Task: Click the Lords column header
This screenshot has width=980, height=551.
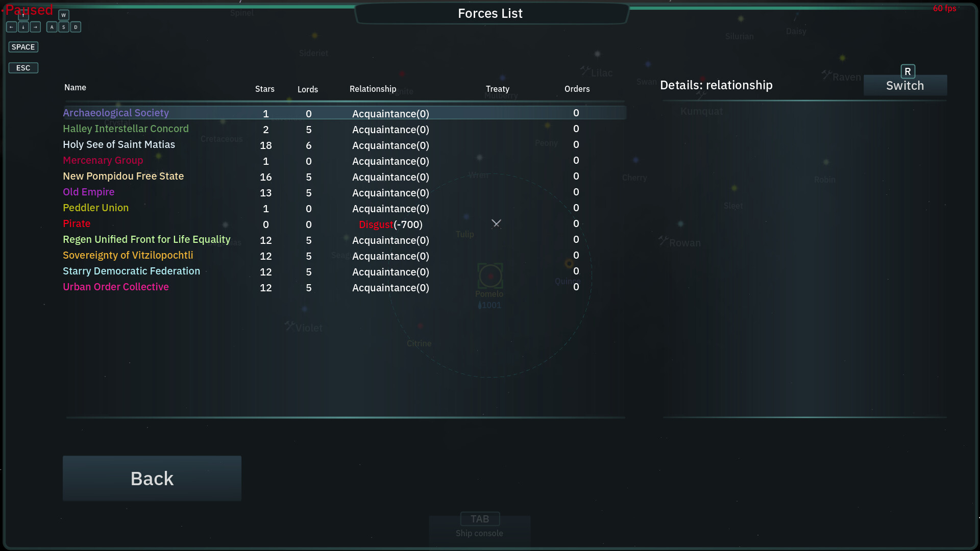Action: click(x=308, y=89)
